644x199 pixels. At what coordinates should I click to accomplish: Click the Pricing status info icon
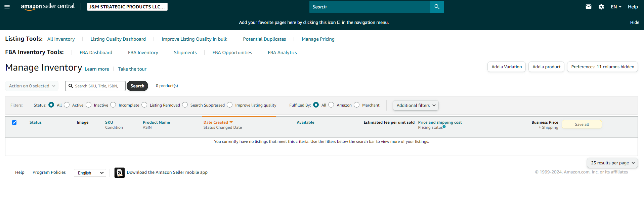click(444, 127)
